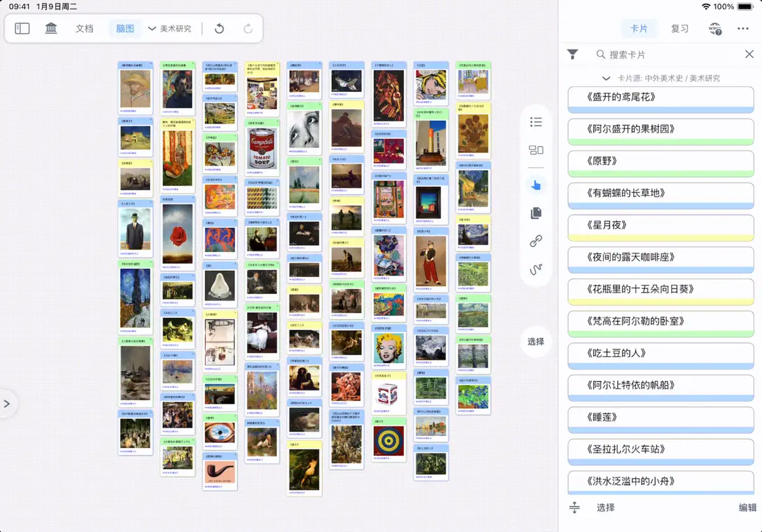This screenshot has height=532, width=762.
Task: Open the 《梵高在阿尔勒的卧室》 card
Action: 661,324
